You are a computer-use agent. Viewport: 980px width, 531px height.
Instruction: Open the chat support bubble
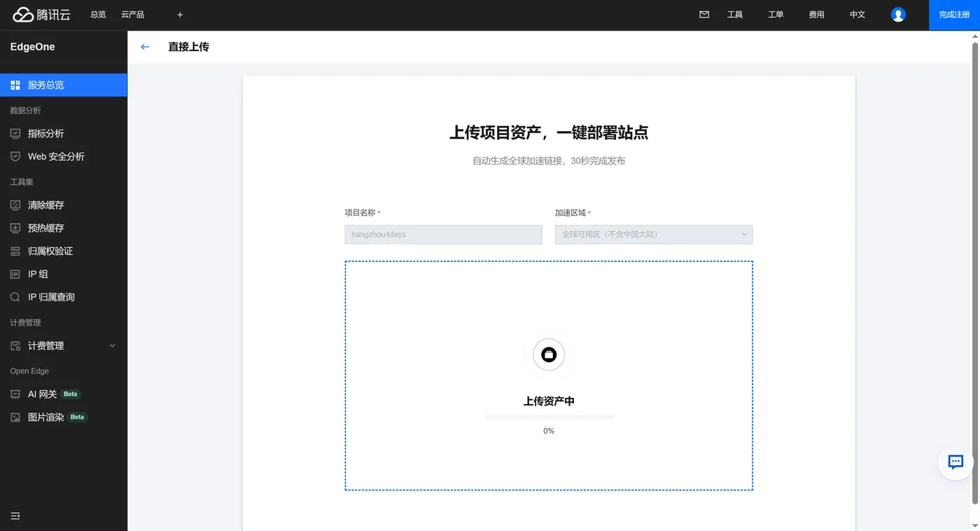955,462
